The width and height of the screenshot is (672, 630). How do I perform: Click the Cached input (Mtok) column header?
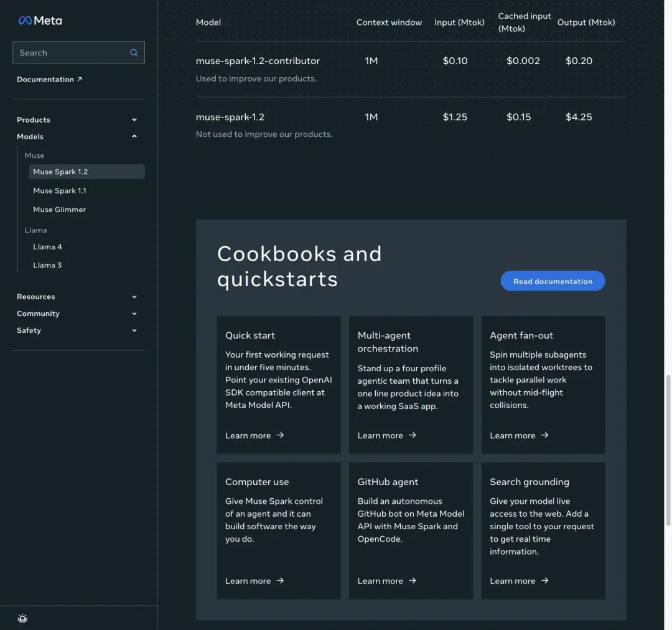(525, 22)
